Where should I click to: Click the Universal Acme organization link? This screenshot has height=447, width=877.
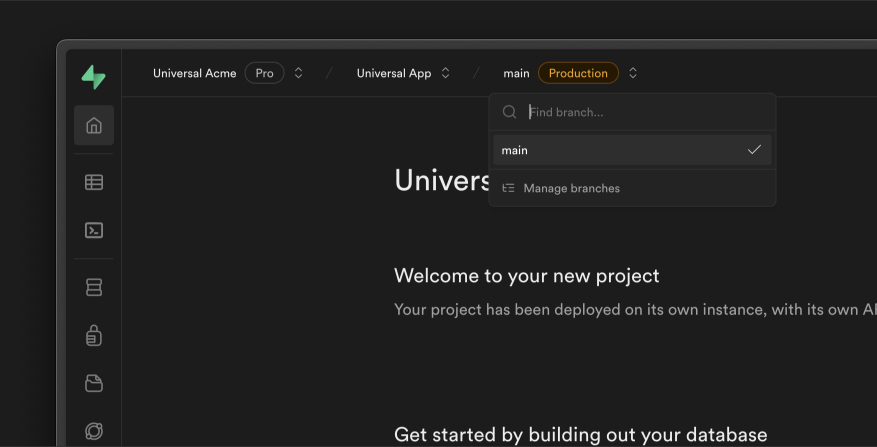click(x=195, y=73)
